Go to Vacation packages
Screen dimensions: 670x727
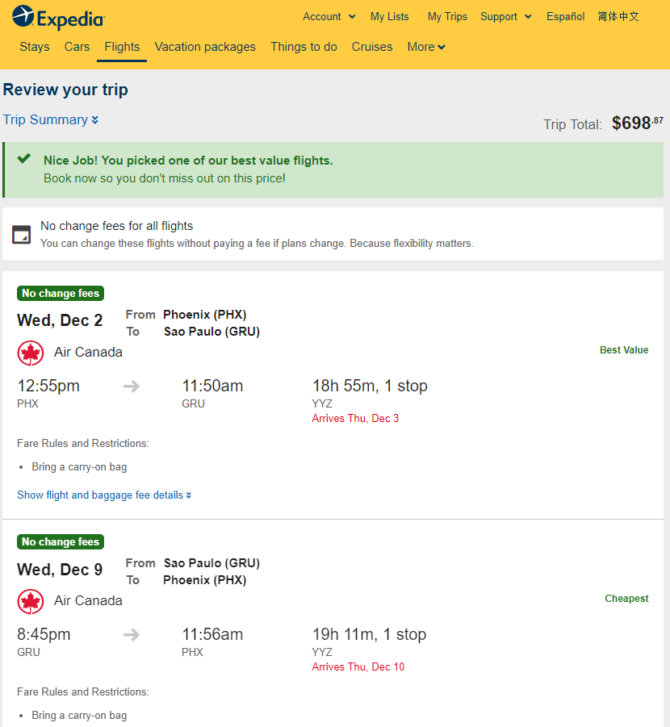[x=205, y=47]
